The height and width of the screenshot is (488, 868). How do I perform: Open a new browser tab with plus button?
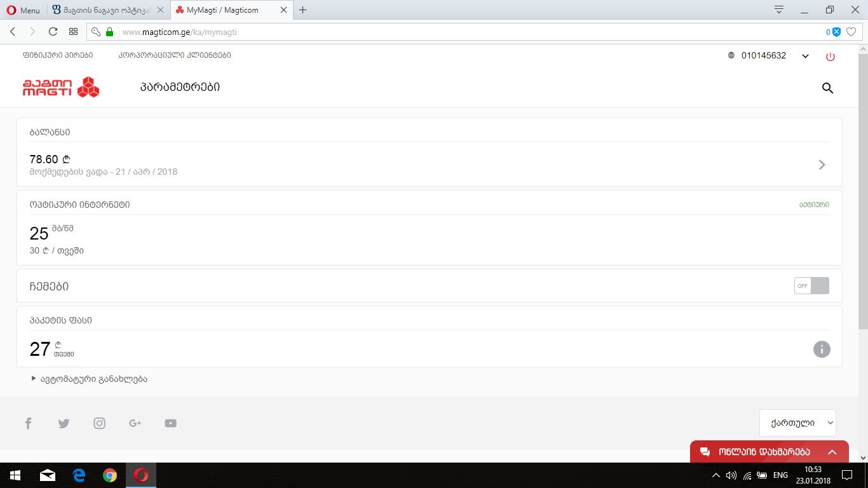click(x=303, y=10)
